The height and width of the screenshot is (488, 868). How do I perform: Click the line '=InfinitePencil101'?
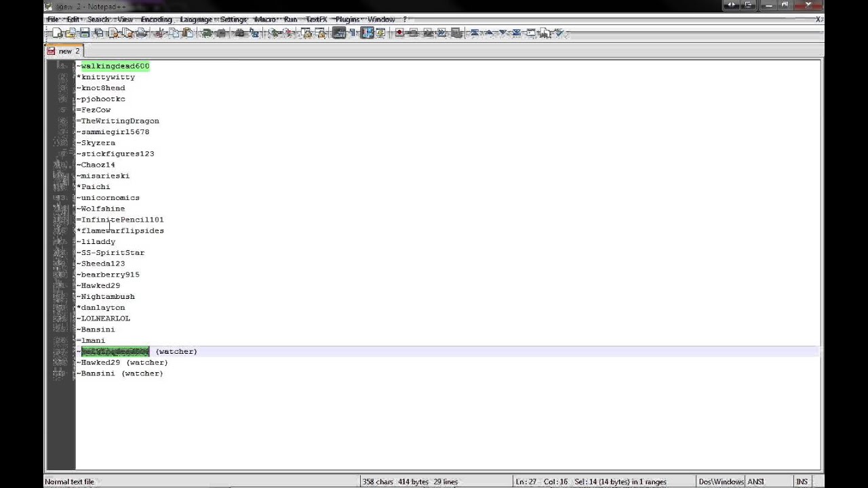(120, 220)
